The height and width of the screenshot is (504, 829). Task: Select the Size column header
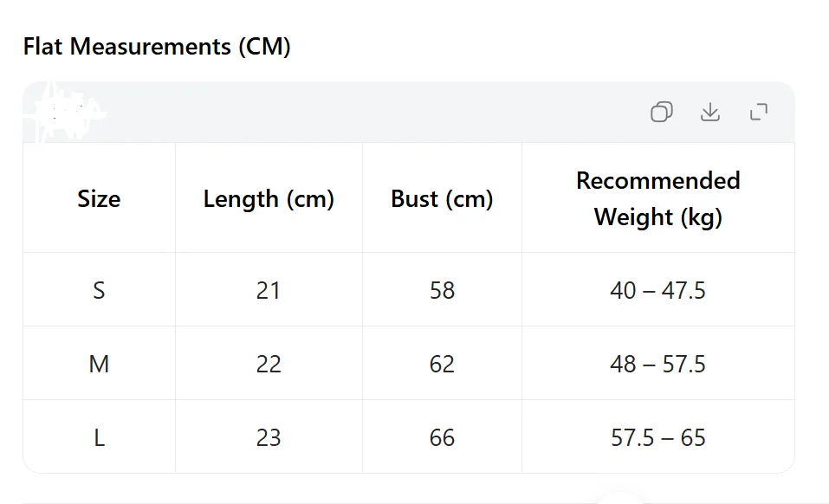[99, 198]
